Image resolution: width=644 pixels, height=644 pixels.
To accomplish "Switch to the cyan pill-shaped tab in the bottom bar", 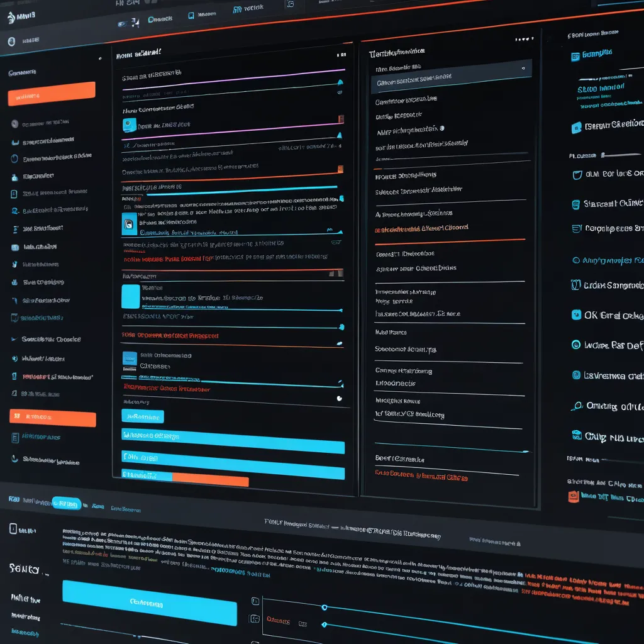I will 66,503.
